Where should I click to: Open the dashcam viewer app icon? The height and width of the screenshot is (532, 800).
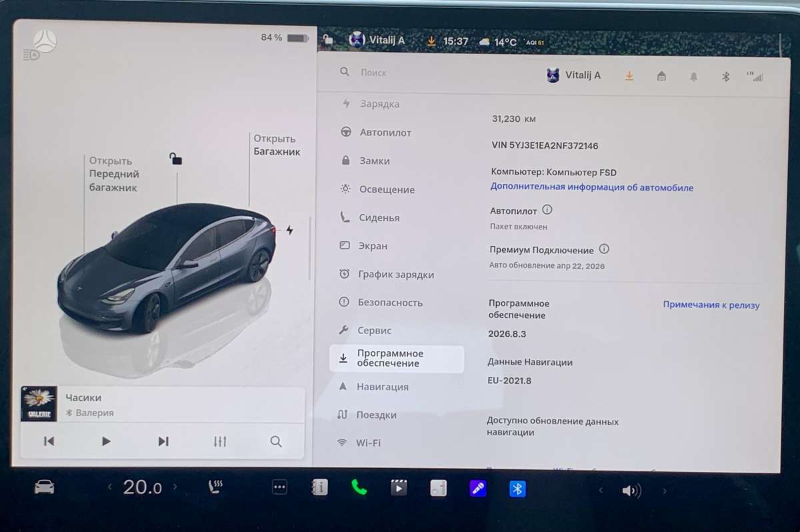[x=438, y=489]
